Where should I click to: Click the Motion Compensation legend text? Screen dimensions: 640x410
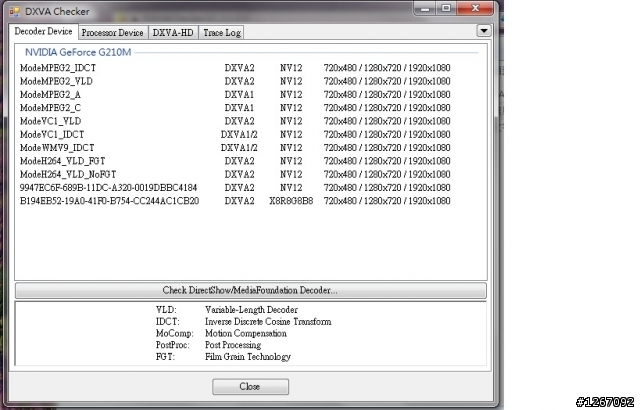coord(246,333)
